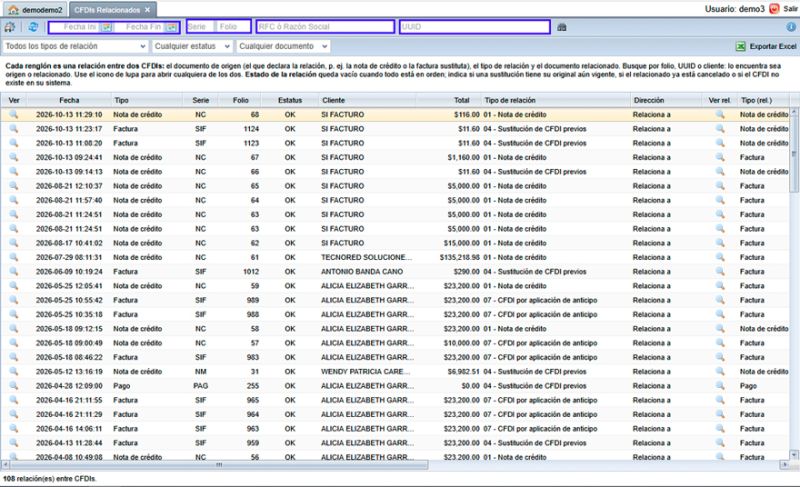This screenshot has height=487, width=800.
Task: Switch to the demodemo2 tab
Action: click(35, 10)
